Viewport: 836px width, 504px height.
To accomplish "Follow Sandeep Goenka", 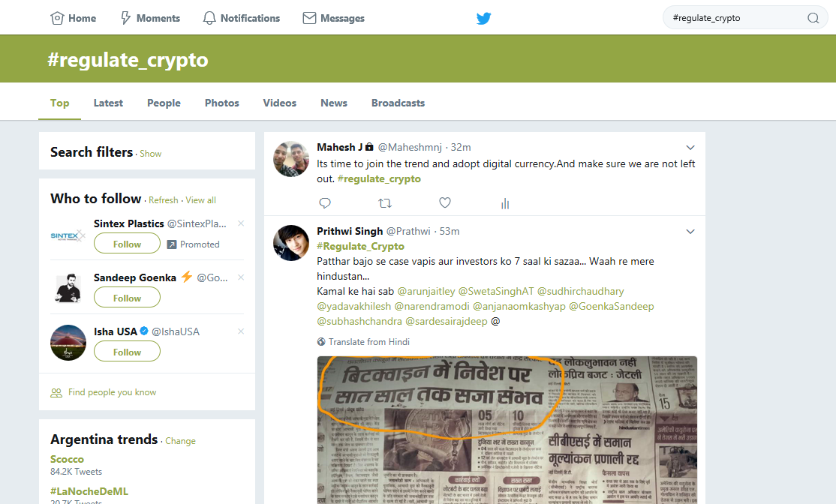I will 127,297.
